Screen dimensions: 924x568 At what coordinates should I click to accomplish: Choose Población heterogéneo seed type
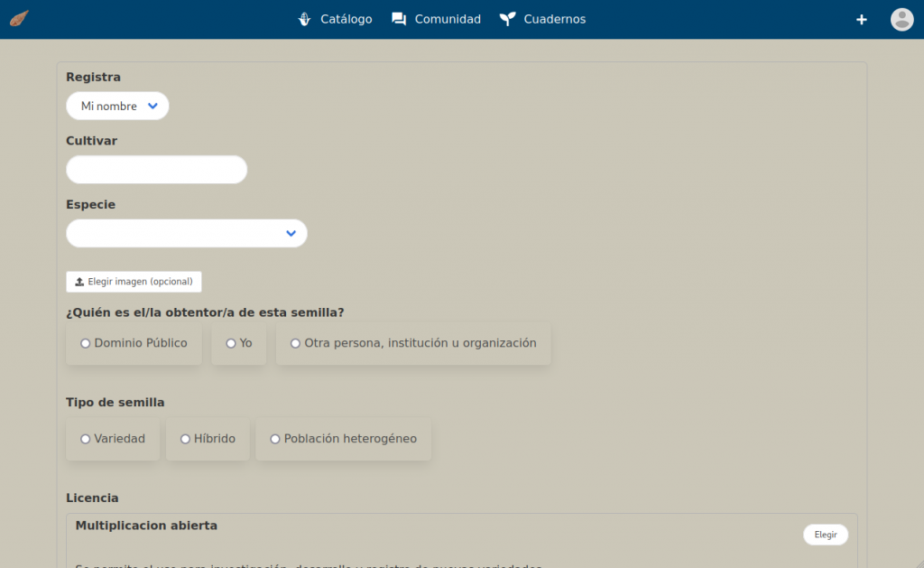click(x=275, y=439)
